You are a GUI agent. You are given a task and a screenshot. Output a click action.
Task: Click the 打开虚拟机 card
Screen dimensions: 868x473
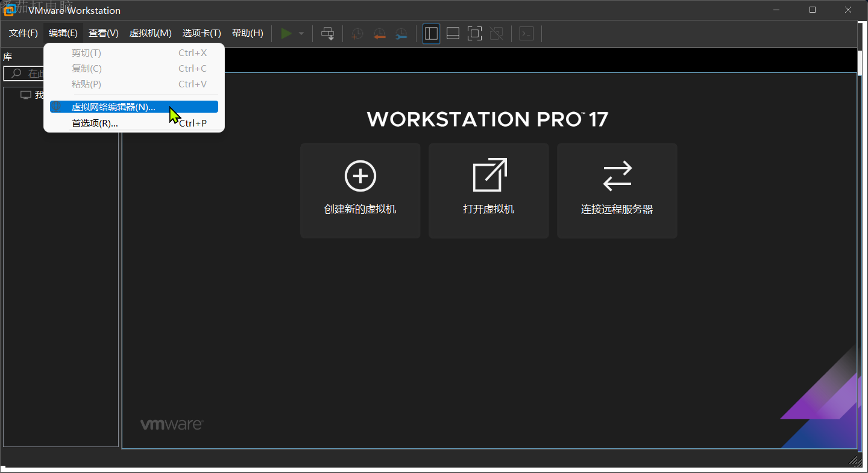pyautogui.click(x=489, y=190)
